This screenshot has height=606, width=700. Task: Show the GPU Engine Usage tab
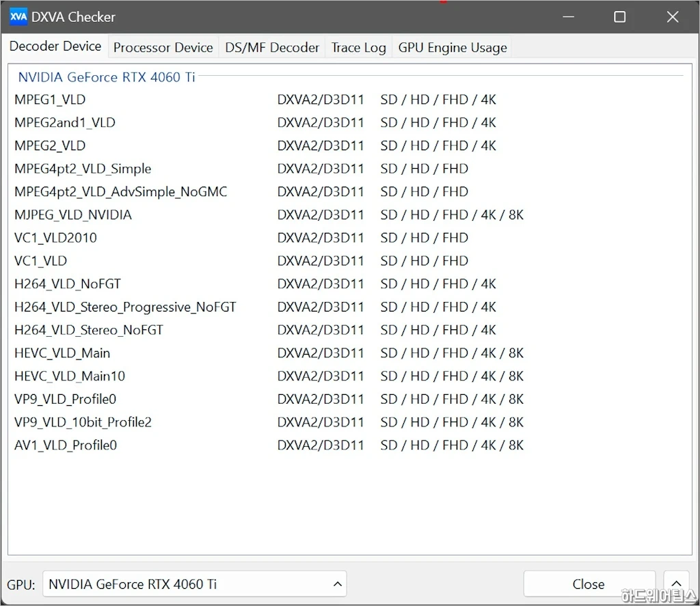pyautogui.click(x=453, y=47)
